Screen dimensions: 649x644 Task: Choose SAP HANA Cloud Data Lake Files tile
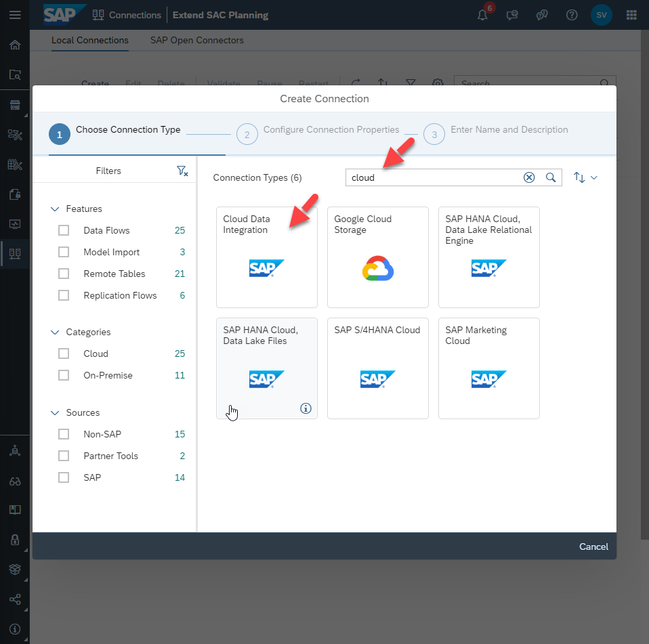(x=266, y=368)
